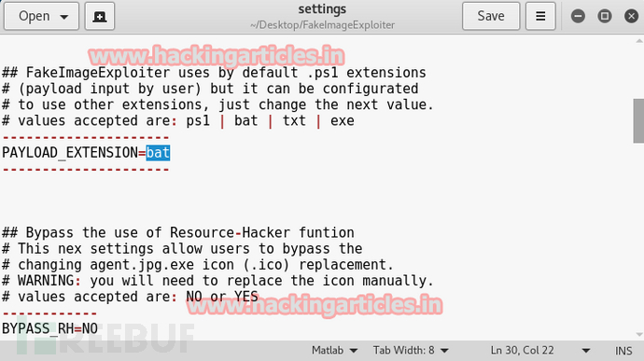644x361 pixels.
Task: Maximize the settings window
Action: tap(605, 16)
